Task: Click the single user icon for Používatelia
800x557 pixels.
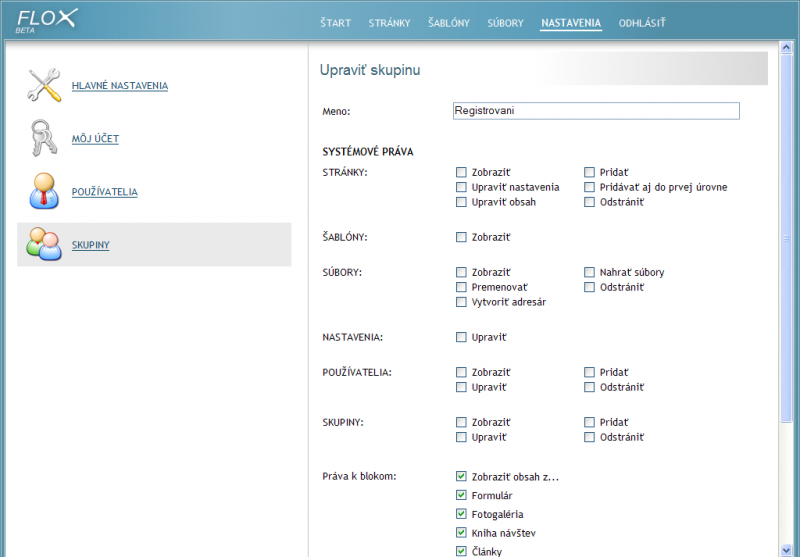Action: [44, 191]
